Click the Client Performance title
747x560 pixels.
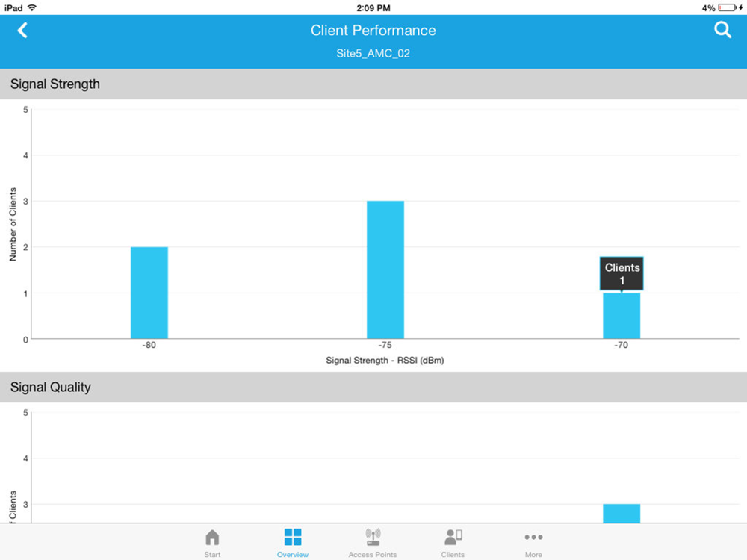(x=373, y=31)
